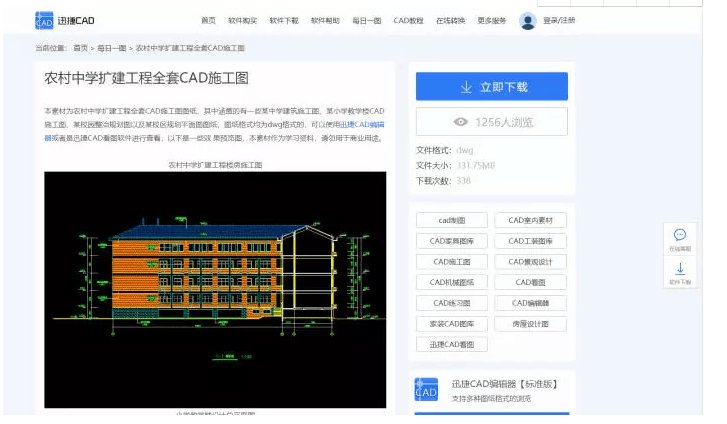This screenshot has width=727, height=424.
Task: Click the 迅捷CAD logo in the header
Action: point(64,21)
